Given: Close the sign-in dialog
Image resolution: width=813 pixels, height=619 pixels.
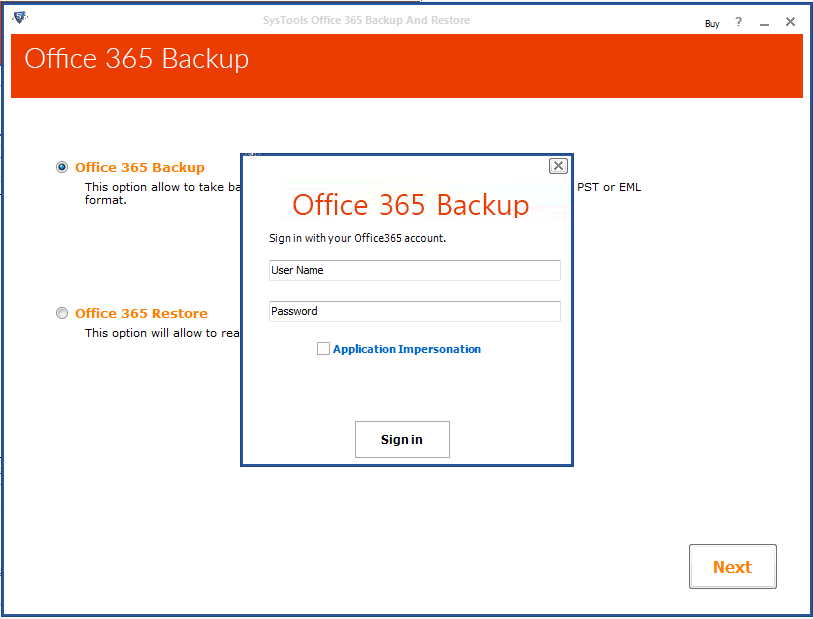Looking at the screenshot, I should coord(558,166).
